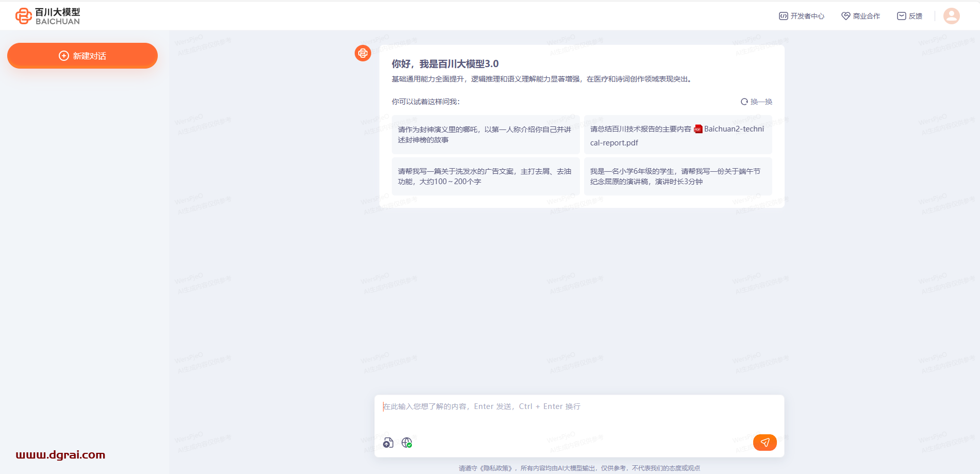Open the 反馈 feedback link
980x474 pixels.
(x=910, y=16)
